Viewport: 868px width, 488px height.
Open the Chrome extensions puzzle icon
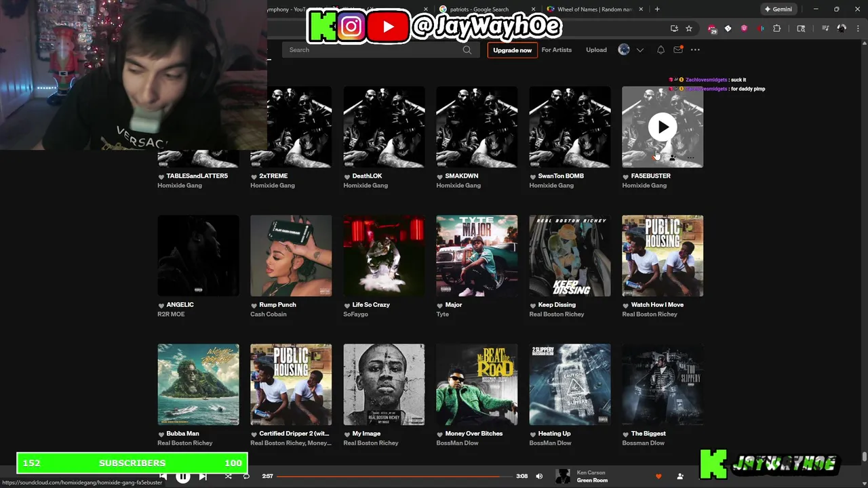click(777, 28)
